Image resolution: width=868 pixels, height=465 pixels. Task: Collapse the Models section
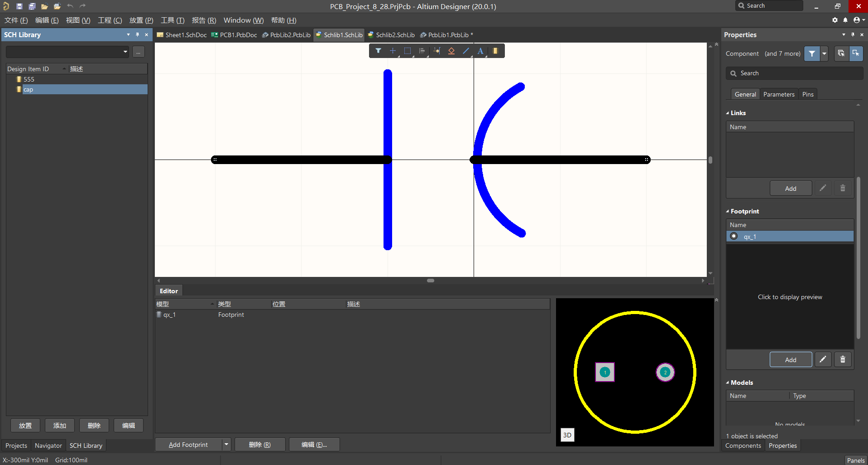[x=728, y=383]
